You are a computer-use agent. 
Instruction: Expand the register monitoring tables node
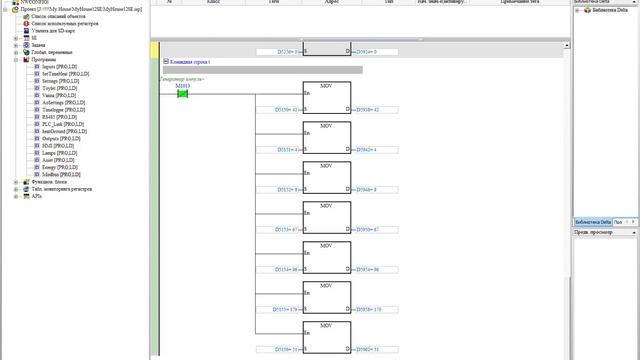point(16,189)
